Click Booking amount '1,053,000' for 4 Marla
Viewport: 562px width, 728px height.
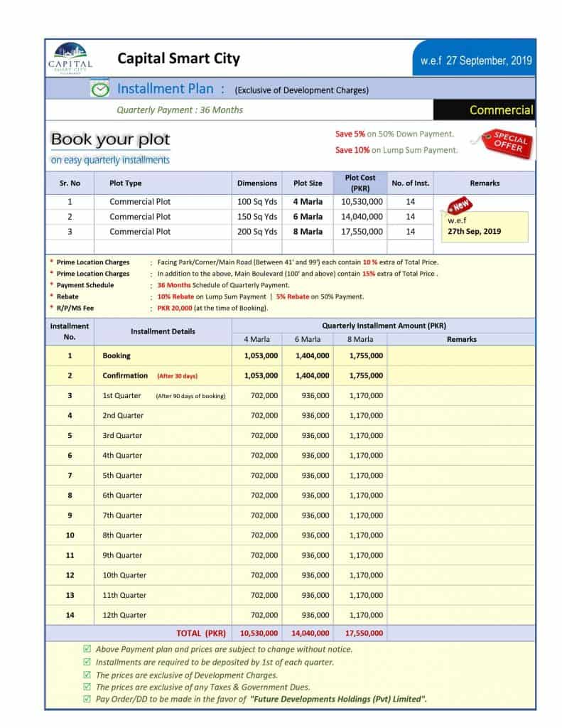click(x=261, y=355)
